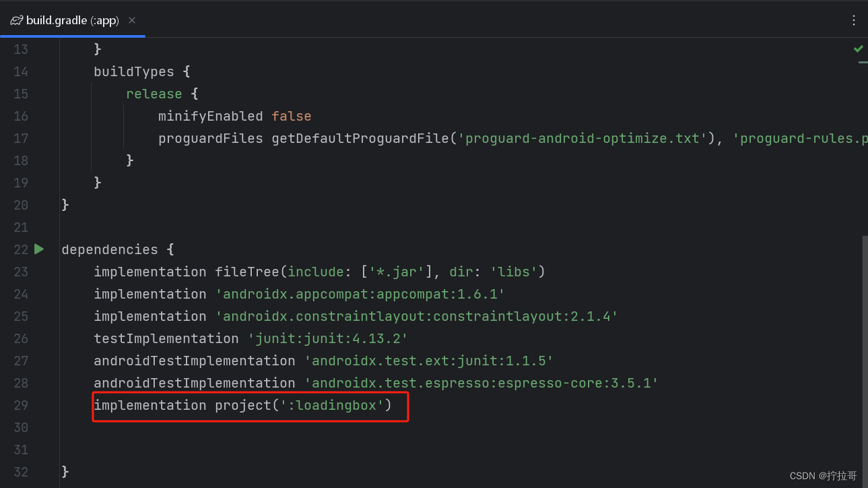Click the Gradle elephant icon on the tab

(x=16, y=20)
